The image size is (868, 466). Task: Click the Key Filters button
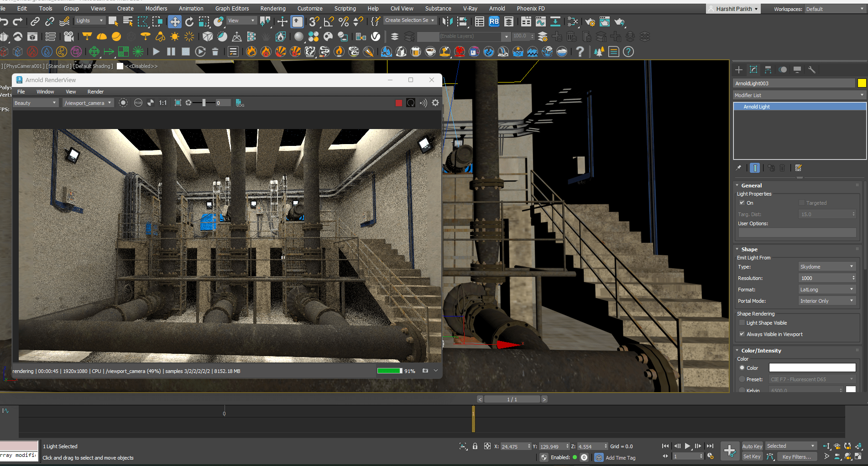[x=796, y=457]
